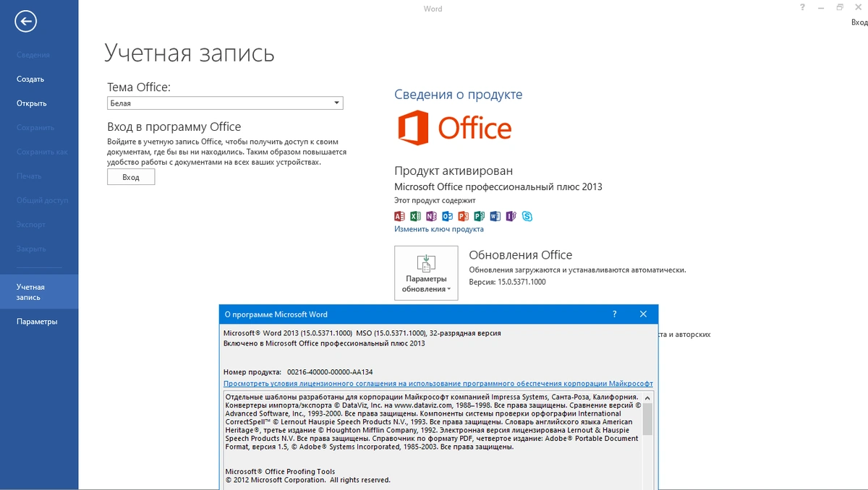This screenshot has height=490, width=868.
Task: Open the Сведения menu item
Action: coord(33,55)
